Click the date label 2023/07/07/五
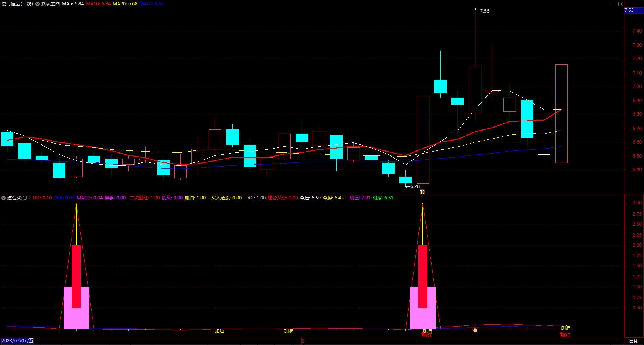The height and width of the screenshot is (345, 644). [x=18, y=341]
